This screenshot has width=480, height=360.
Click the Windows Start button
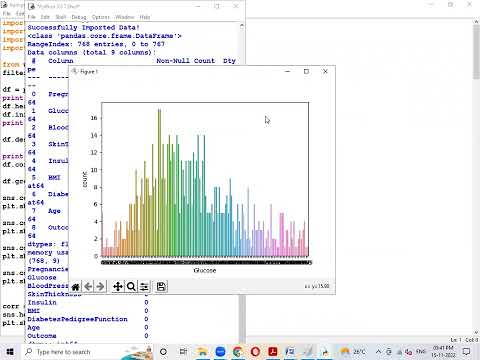click(x=10, y=352)
